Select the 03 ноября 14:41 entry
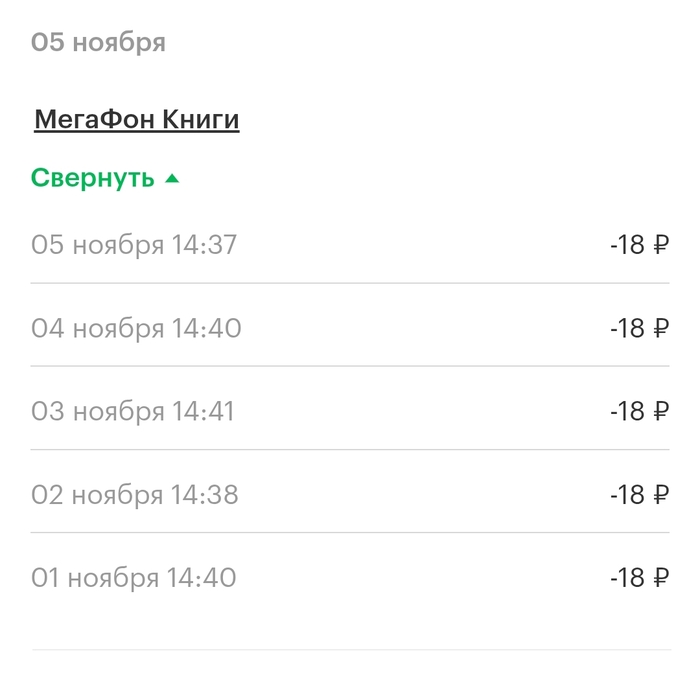 (133, 411)
